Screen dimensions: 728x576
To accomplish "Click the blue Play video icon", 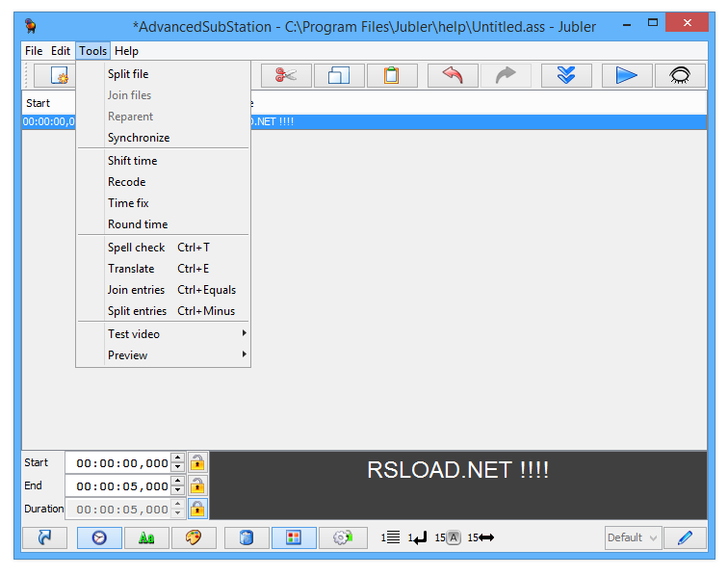I will pos(627,75).
